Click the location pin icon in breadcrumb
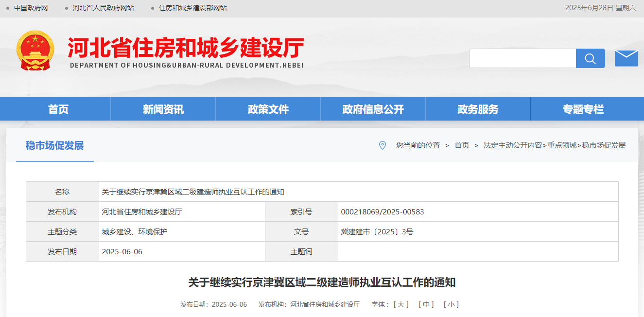Image resolution: width=644 pixels, height=317 pixels. pos(383,145)
